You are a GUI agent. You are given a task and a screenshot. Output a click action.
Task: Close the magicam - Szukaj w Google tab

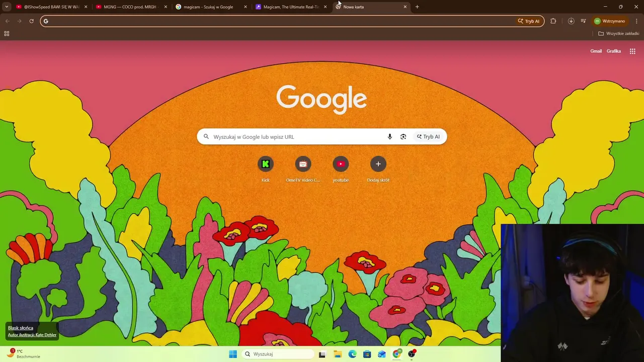[x=246, y=7]
